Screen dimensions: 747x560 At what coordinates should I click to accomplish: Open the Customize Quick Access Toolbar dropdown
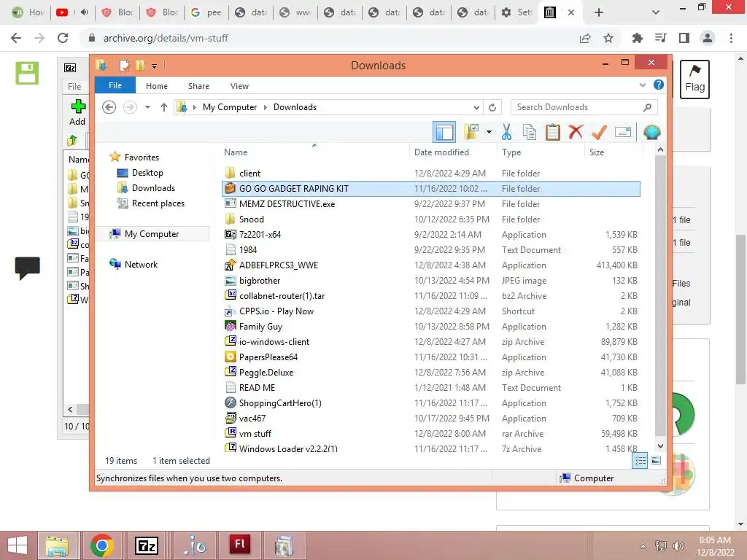tap(155, 66)
